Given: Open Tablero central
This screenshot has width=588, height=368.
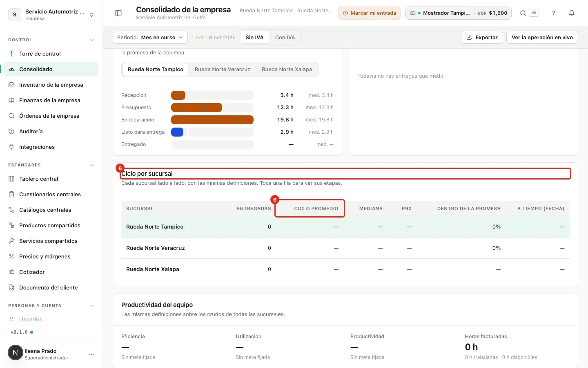Looking at the screenshot, I should 51,179.
